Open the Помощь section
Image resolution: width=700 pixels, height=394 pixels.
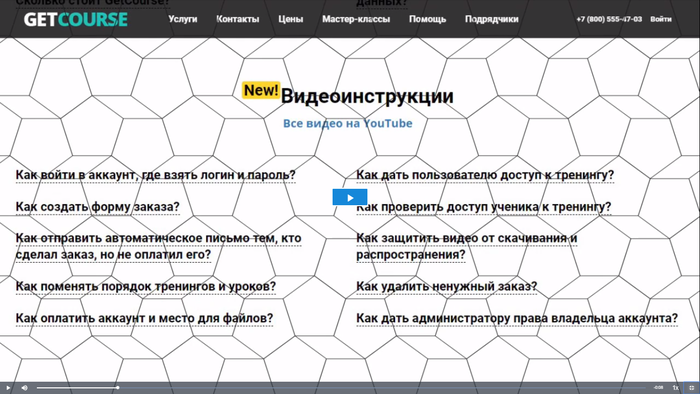pos(427,19)
